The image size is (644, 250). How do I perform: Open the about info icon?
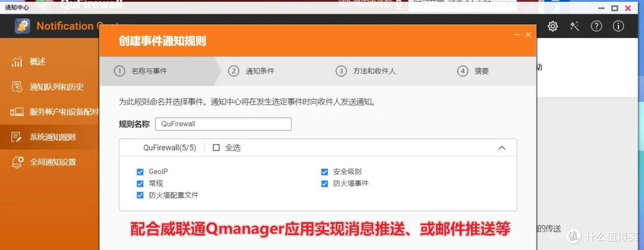click(618, 26)
